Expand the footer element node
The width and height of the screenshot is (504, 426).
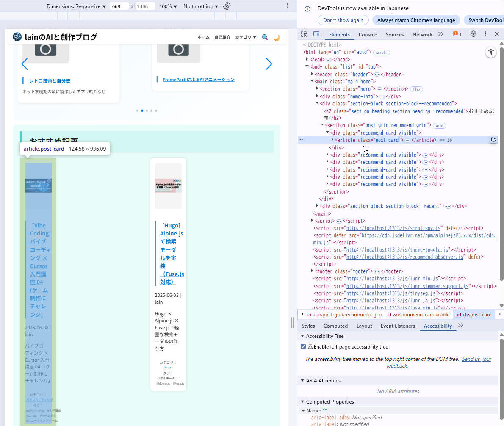(312, 271)
